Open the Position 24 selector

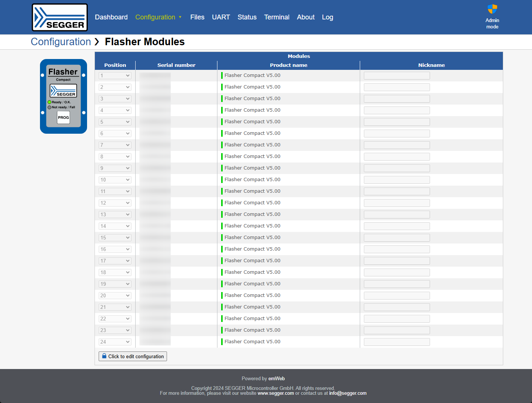pyautogui.click(x=115, y=342)
